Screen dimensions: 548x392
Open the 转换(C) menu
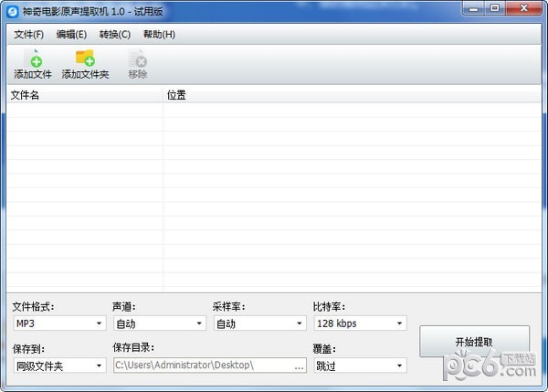pyautogui.click(x=115, y=35)
